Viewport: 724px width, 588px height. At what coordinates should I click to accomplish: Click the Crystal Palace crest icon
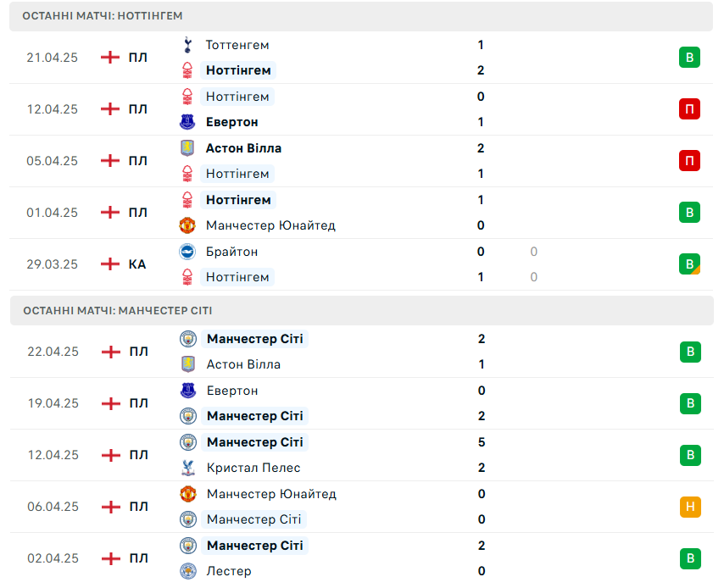[188, 468]
